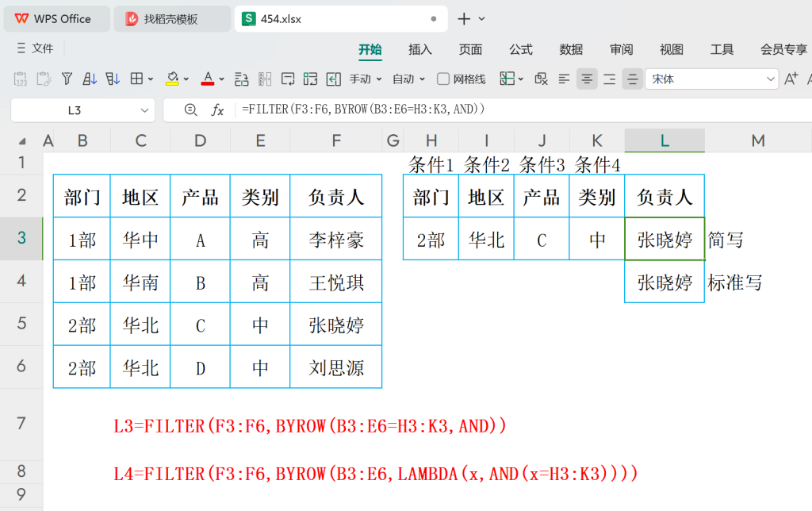Image resolution: width=812 pixels, height=511 pixels.
Task: Select cell containing 华南
Action: (140, 283)
